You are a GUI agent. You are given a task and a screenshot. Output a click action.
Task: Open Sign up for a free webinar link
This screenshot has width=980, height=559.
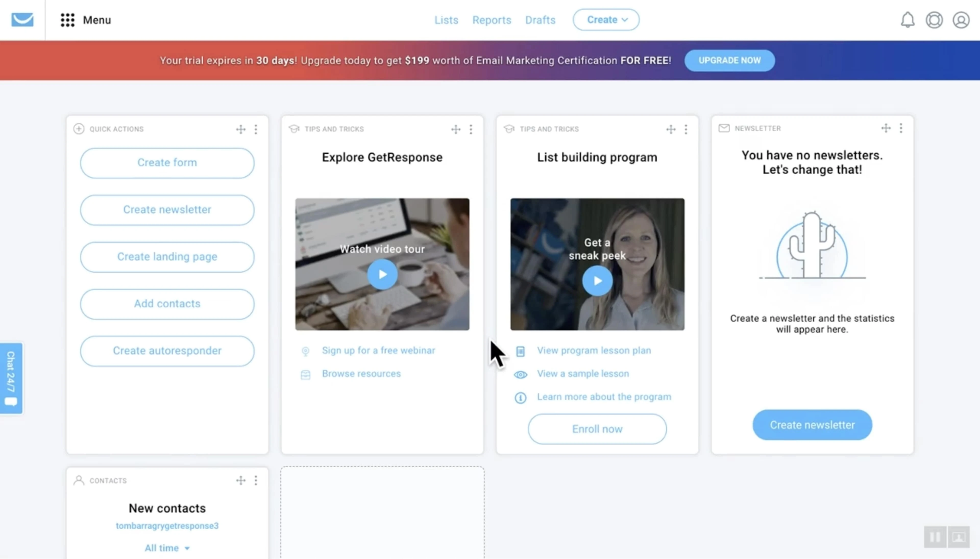[x=378, y=350]
